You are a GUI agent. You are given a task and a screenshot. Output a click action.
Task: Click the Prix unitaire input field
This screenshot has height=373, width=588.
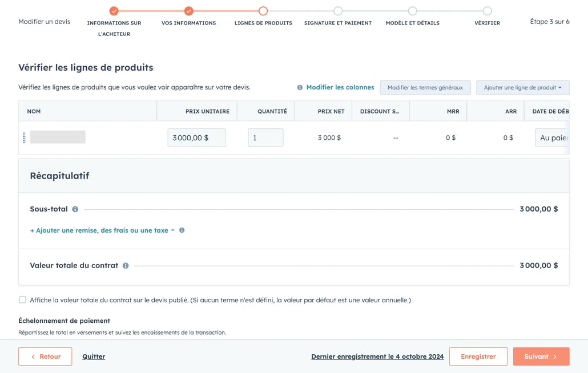click(x=196, y=137)
